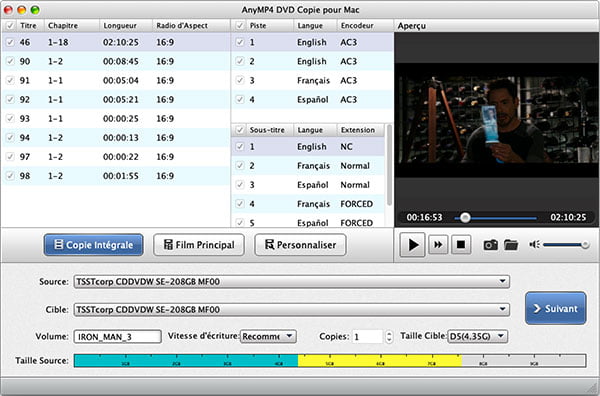Choose the Film Principal mode

(x=199, y=245)
